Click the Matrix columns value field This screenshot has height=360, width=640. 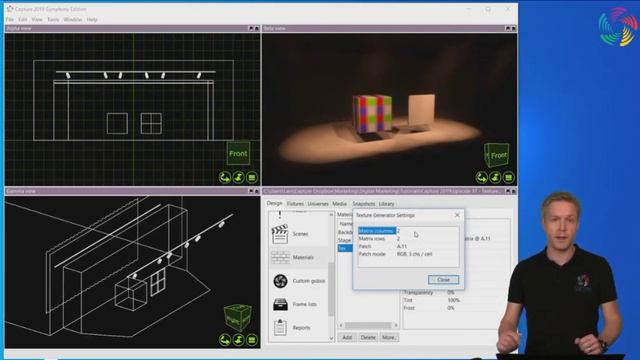(x=427, y=231)
